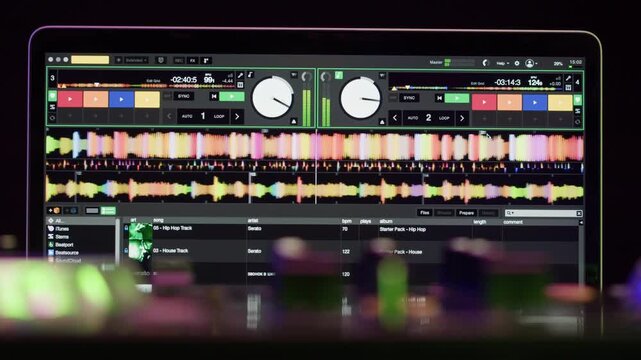Eject track from deck 3
This screenshot has height=360, width=641.
[x=294, y=121]
